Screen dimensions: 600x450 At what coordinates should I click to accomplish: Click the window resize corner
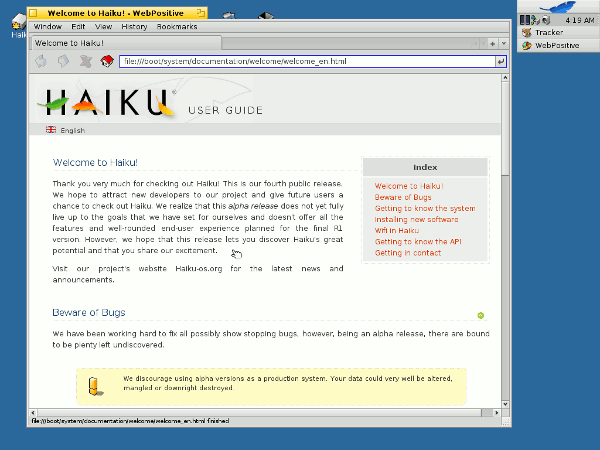pyautogui.click(x=505, y=421)
